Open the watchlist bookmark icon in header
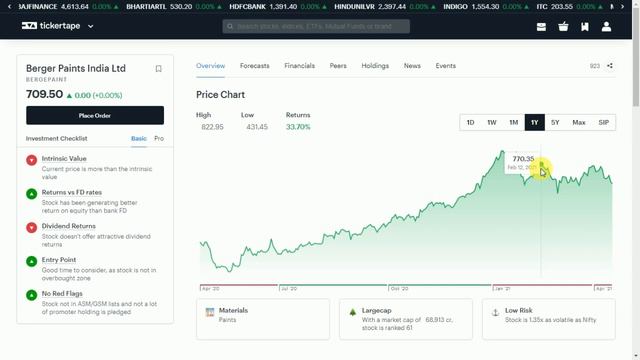Viewport: 640px width, 360px height. coord(585,27)
